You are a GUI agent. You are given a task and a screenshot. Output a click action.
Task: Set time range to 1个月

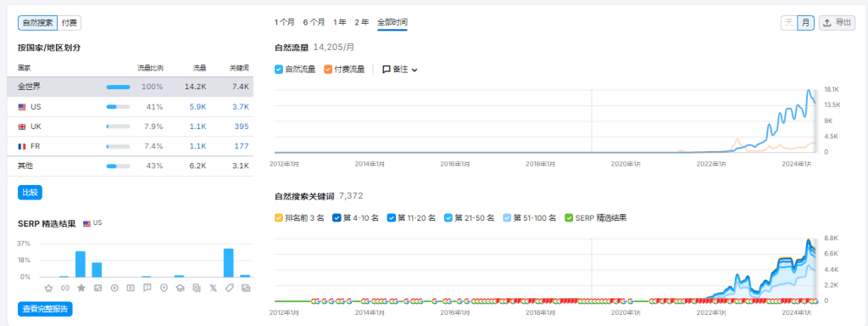coord(285,23)
